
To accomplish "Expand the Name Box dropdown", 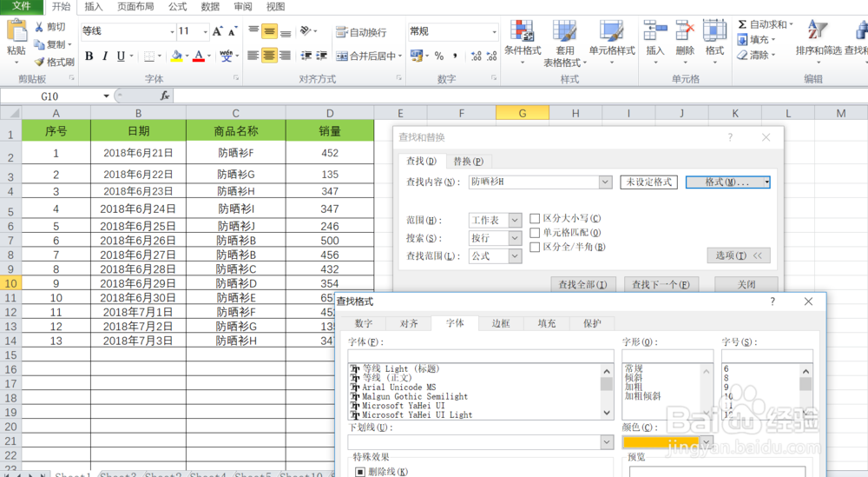I will [106, 96].
